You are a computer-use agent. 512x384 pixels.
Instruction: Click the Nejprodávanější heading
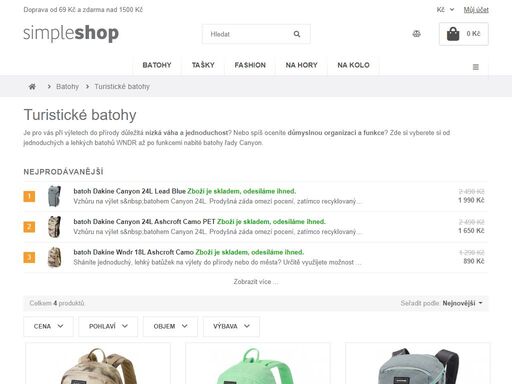click(x=63, y=172)
